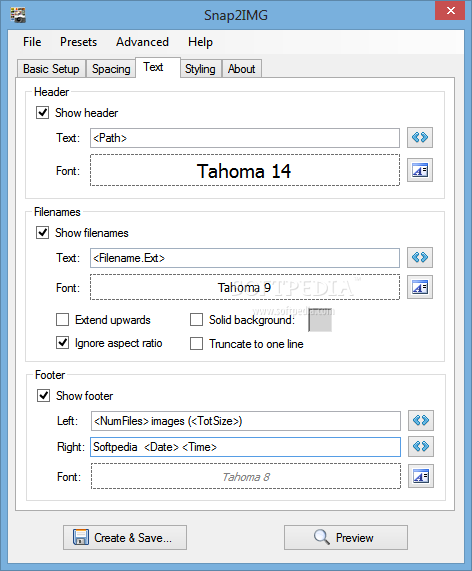
Task: Enable Extend upwards option
Action: 62,320
